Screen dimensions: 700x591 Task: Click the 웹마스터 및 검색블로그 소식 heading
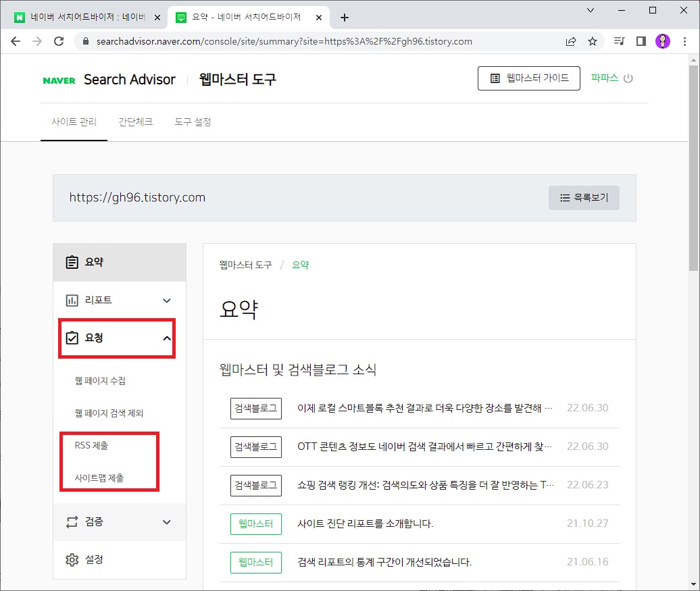[298, 370]
